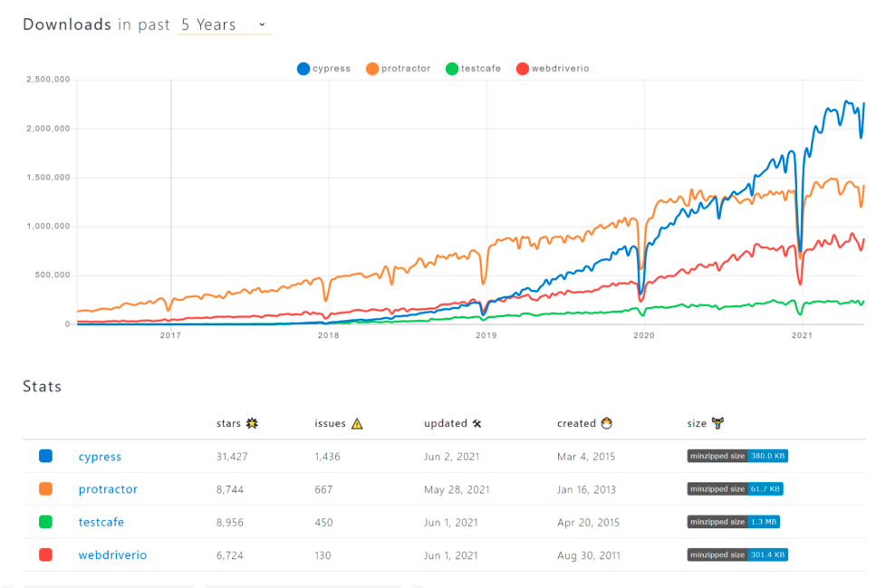Click the issues warning triangle icon
Screen dimensions: 886x588
click(x=357, y=423)
